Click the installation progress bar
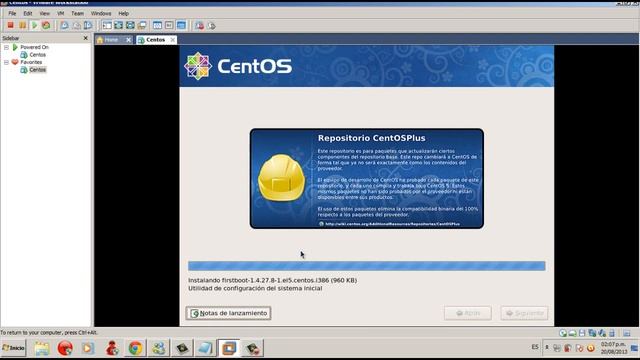The image size is (640, 360). pos(367,266)
